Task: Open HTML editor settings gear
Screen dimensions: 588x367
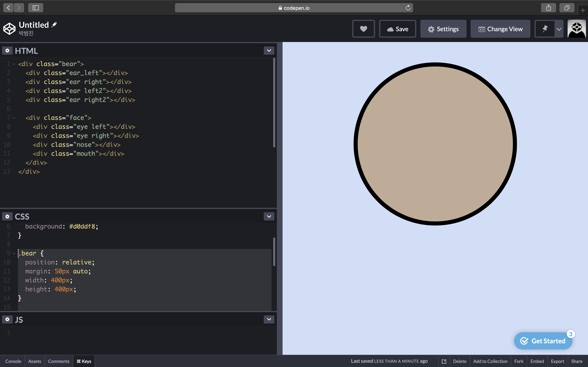Action: [x=7, y=51]
